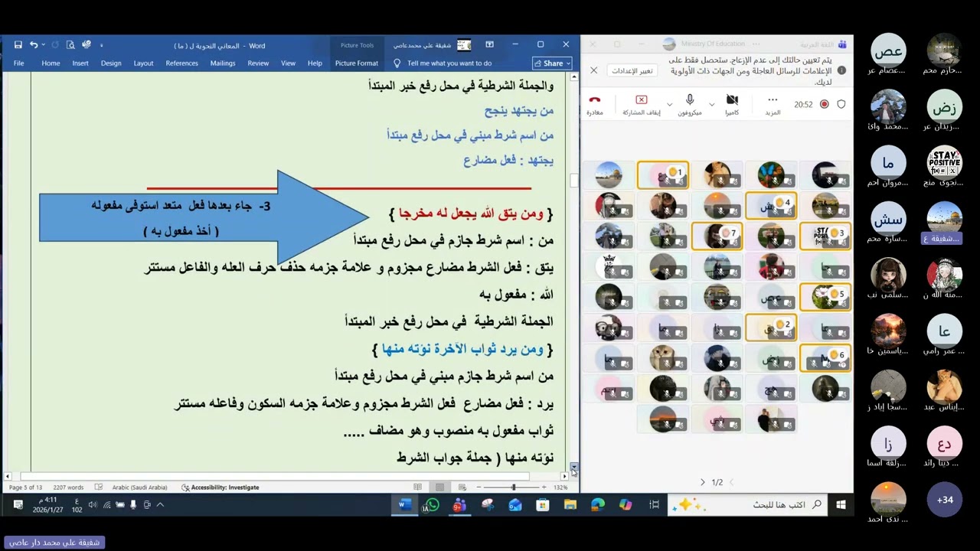Open the Design ribbon tab
Screen dimensions: 980x551
pos(111,64)
